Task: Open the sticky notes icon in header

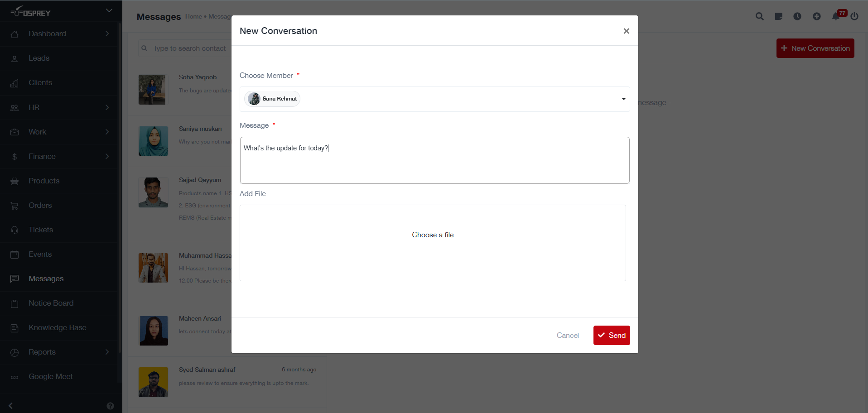Action: [778, 16]
